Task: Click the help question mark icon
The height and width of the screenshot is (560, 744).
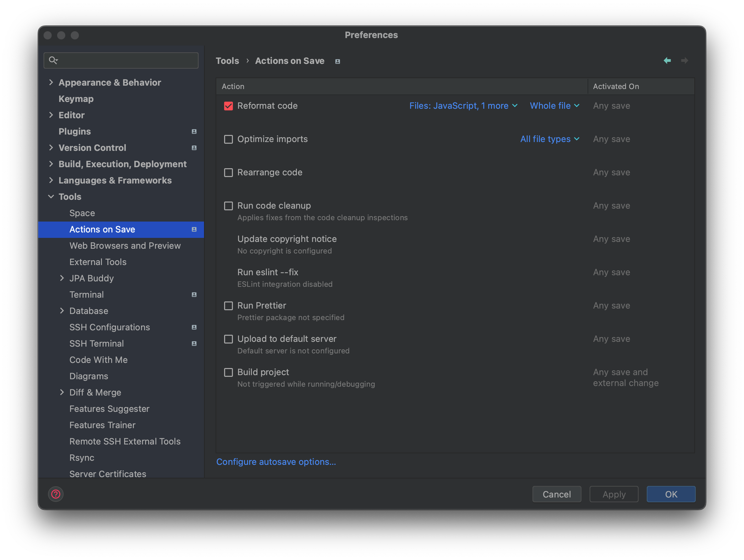Action: click(56, 494)
